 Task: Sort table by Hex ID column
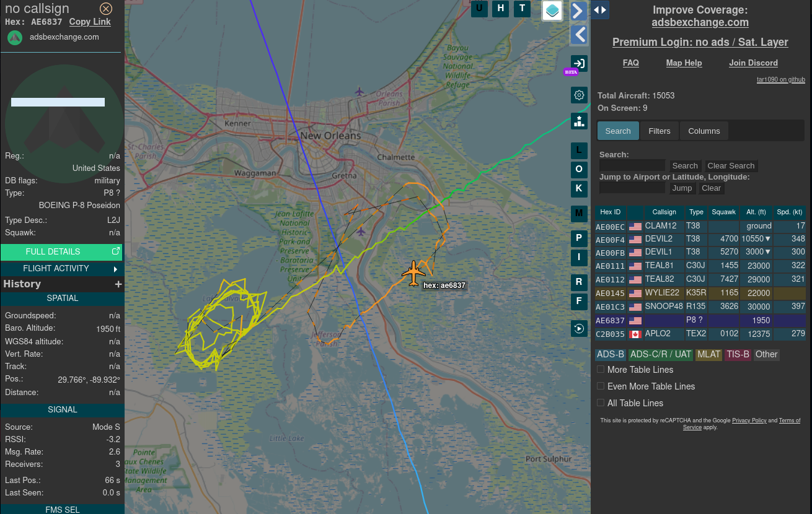(611, 212)
